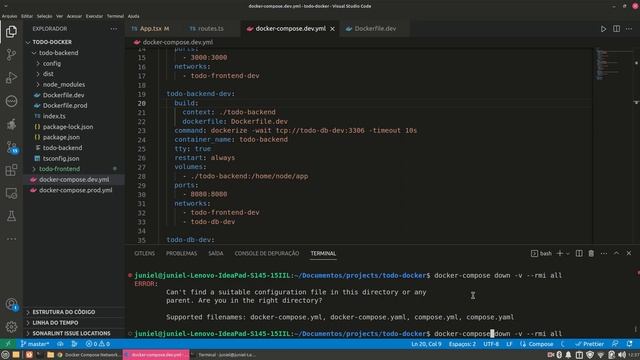
Task: Click Ln 20, Col 9 in status bar
Action: point(426,344)
